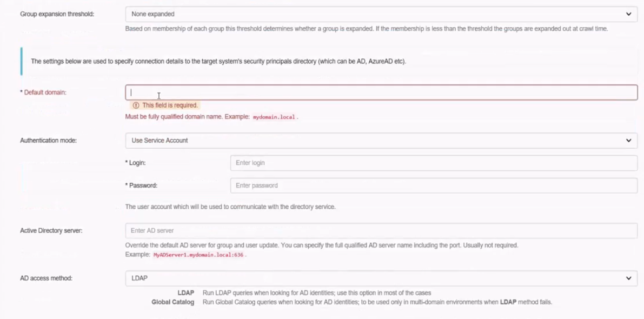Click the 'AD access method' label
The image size is (644, 319).
click(46, 278)
